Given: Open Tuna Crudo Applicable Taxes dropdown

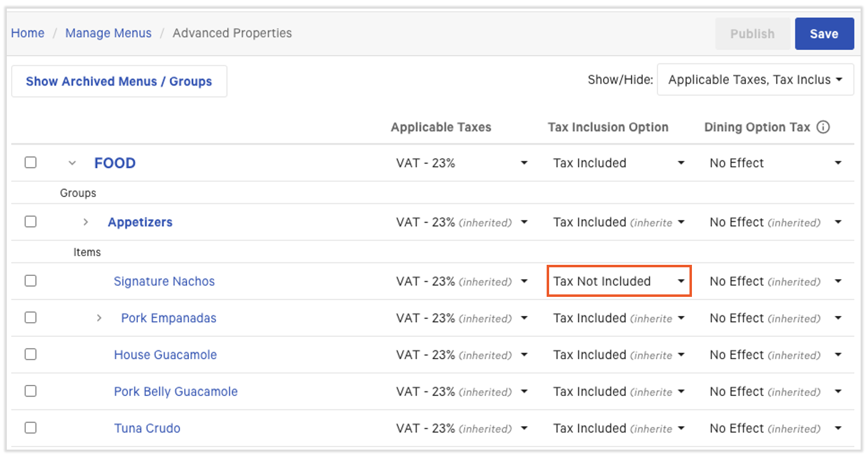Looking at the screenshot, I should click(x=462, y=429).
